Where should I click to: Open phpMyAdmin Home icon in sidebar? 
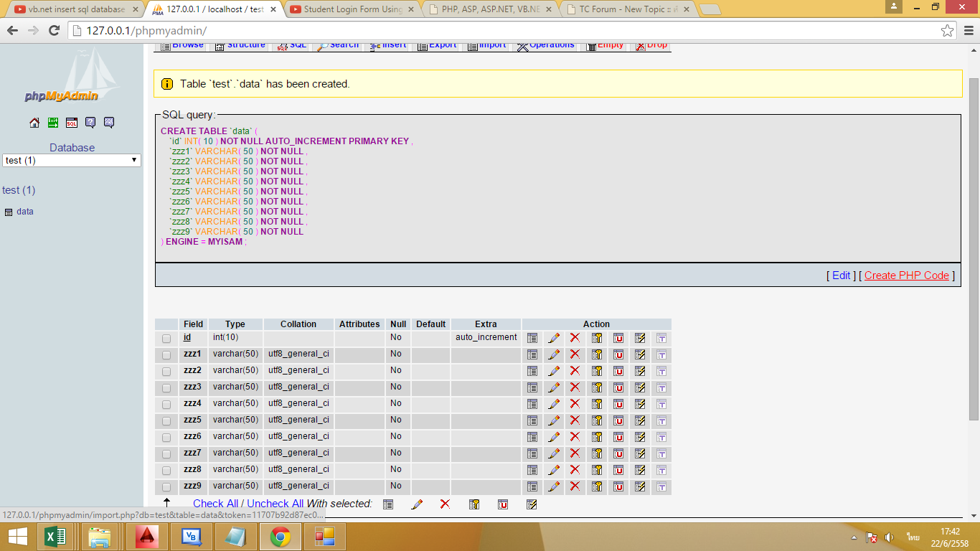pos(34,123)
